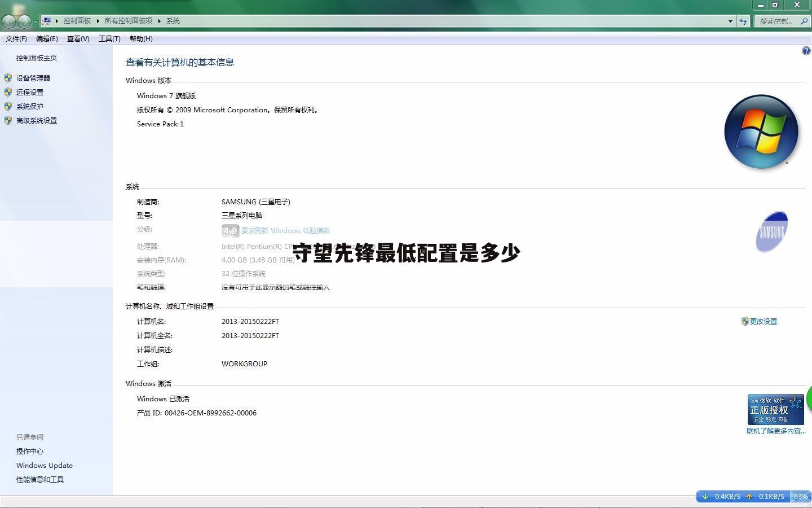Click the Forward navigation arrow button
Image resolution: width=812 pixels, height=508 pixels.
24,21
